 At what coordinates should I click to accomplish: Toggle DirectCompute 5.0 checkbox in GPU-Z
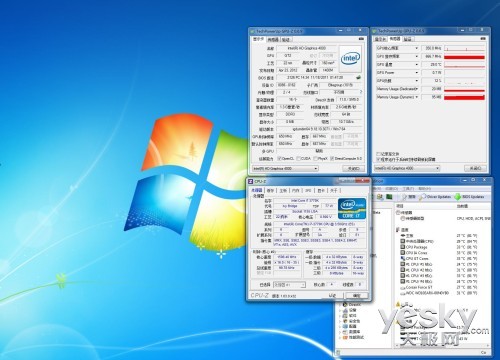pos(332,159)
